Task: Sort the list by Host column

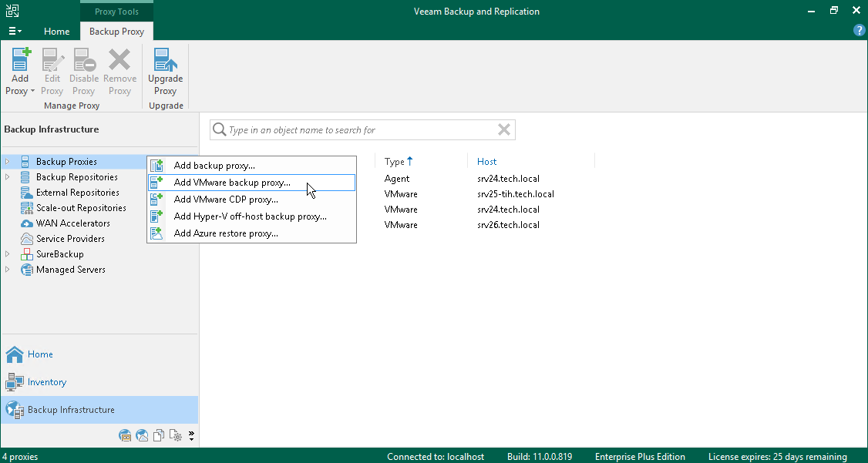Action: (487, 162)
